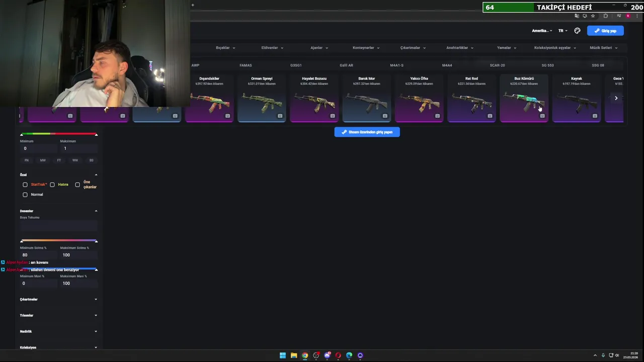
Task: Open Google Chrome from taskbar
Action: point(305,355)
